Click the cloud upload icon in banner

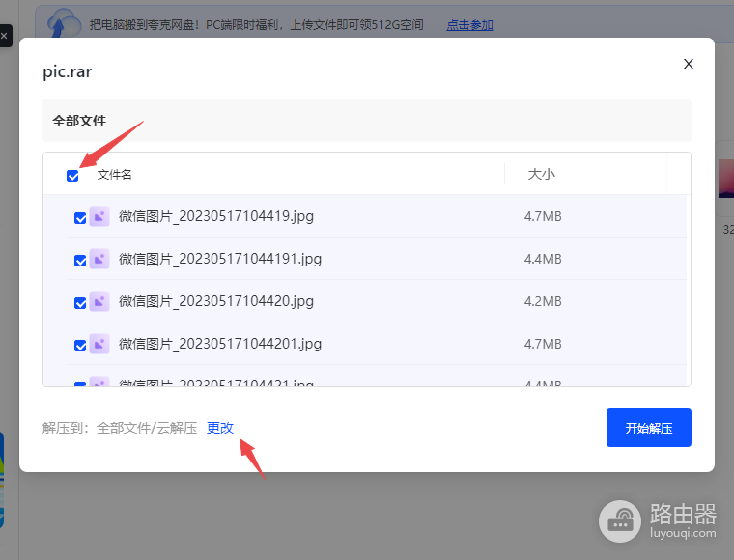tap(64, 24)
